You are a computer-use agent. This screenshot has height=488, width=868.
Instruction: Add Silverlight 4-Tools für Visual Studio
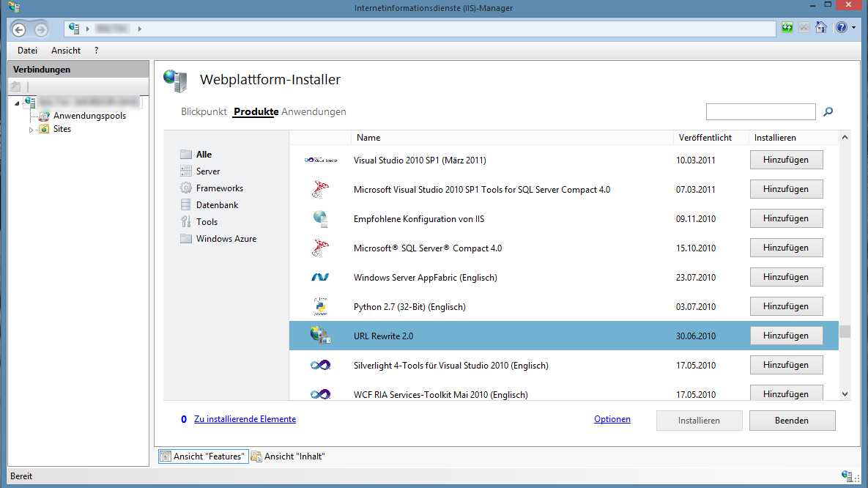pos(786,365)
